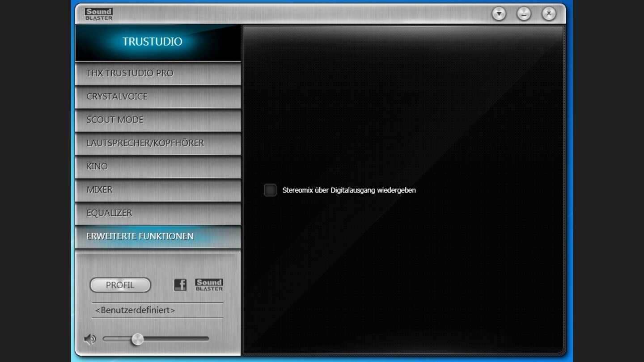Viewport: 644px width, 362px height.
Task: Enable Stereomix über Digitalausgang wiedergeben checkbox
Action: coord(270,190)
